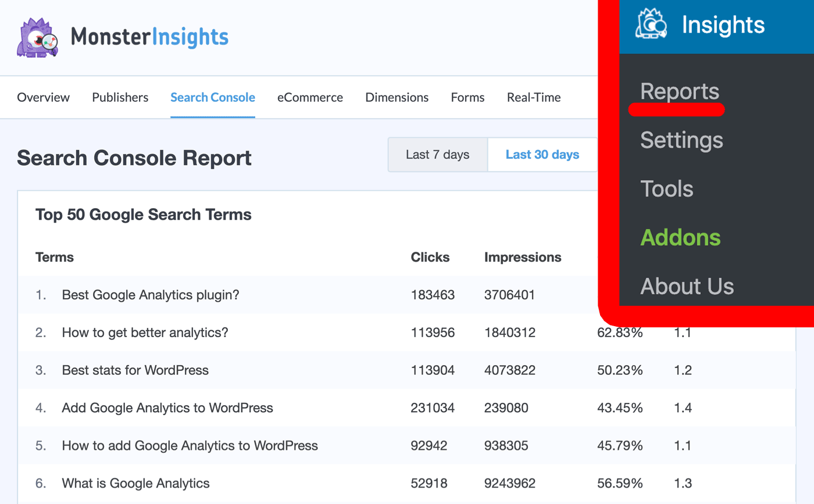Viewport: 814px width, 504px height.
Task: Select term 'How to add Google Analytics to WordPress'
Action: [190, 446]
